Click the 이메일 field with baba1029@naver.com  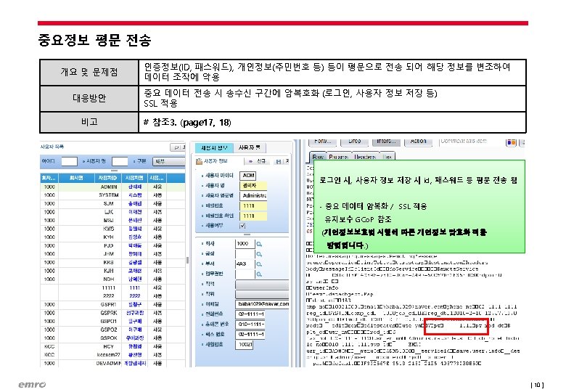(263, 304)
